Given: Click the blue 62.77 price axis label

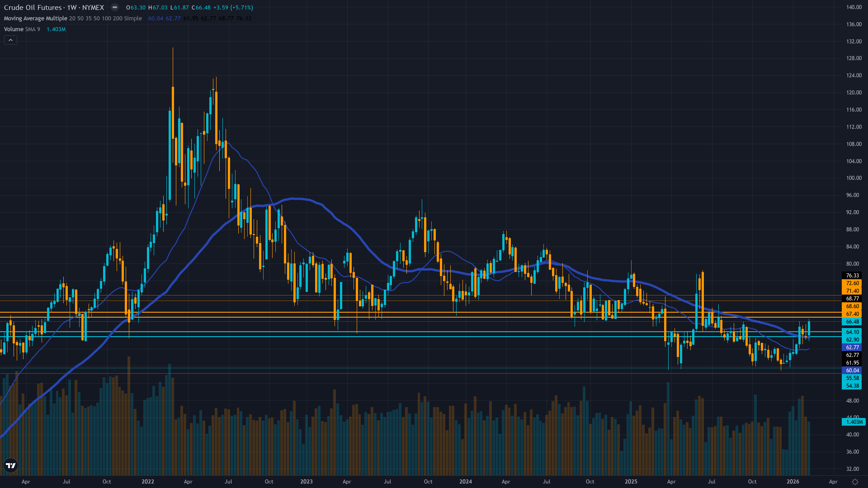Looking at the screenshot, I should (852, 347).
